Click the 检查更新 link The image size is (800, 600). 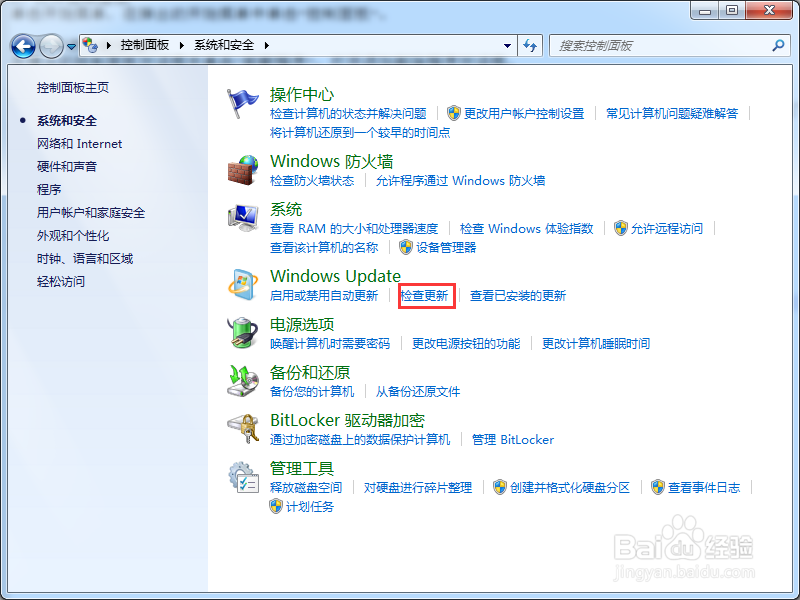pos(426,296)
